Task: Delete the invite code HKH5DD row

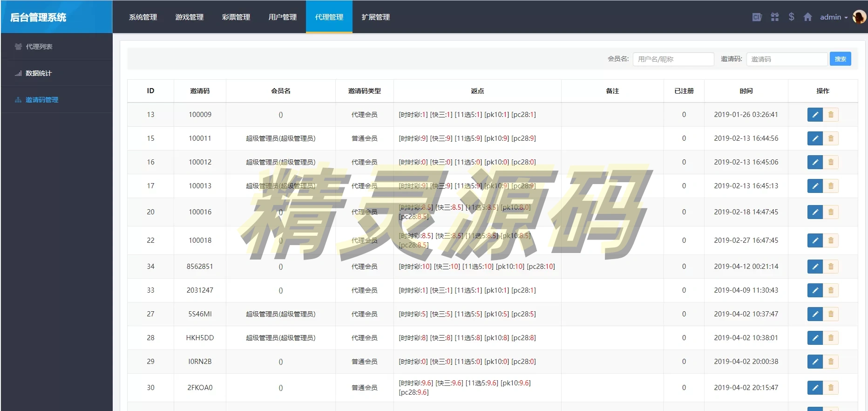Action: pyautogui.click(x=831, y=338)
